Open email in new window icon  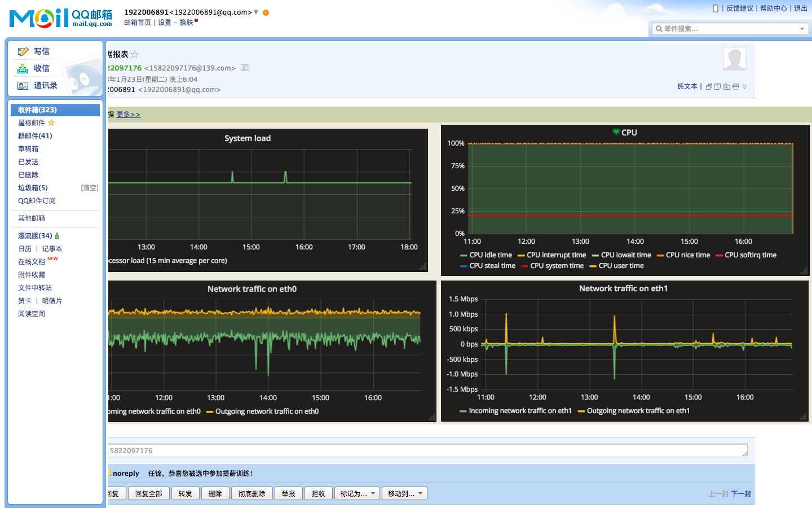[x=709, y=86]
